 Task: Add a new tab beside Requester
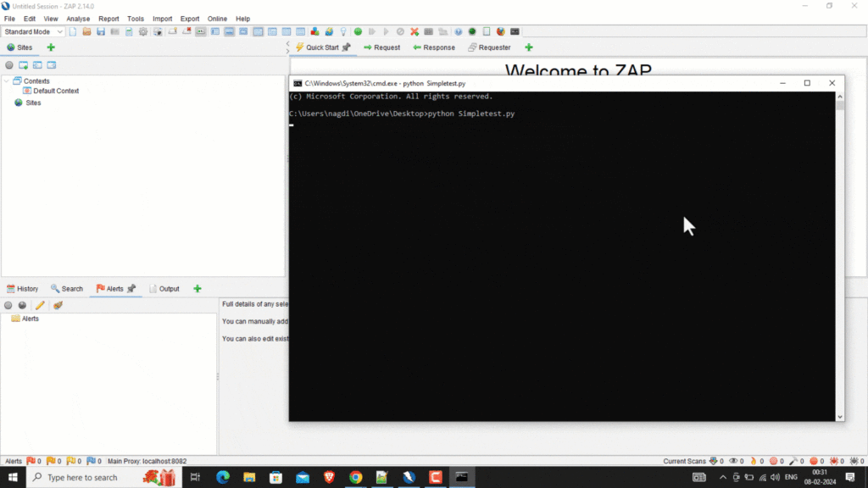coord(529,47)
